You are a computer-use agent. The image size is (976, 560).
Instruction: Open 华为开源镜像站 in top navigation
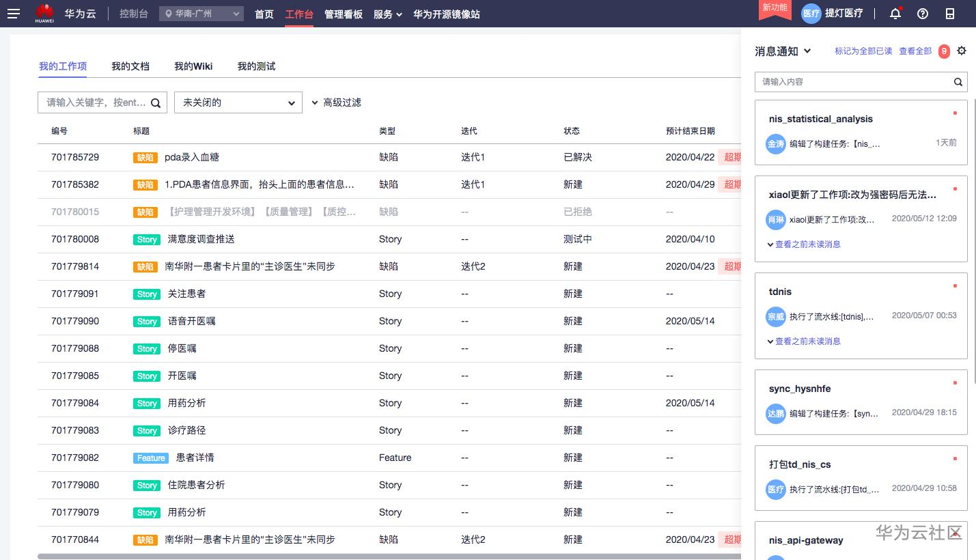(x=447, y=14)
